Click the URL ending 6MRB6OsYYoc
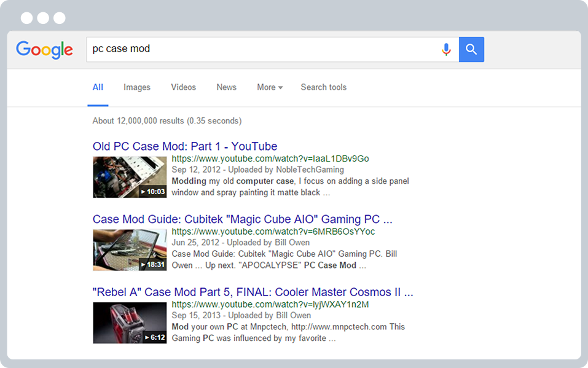 coord(273,232)
